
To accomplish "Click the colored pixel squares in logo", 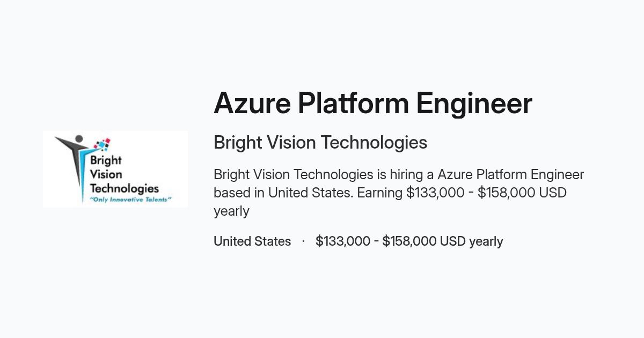I will pos(102,144).
